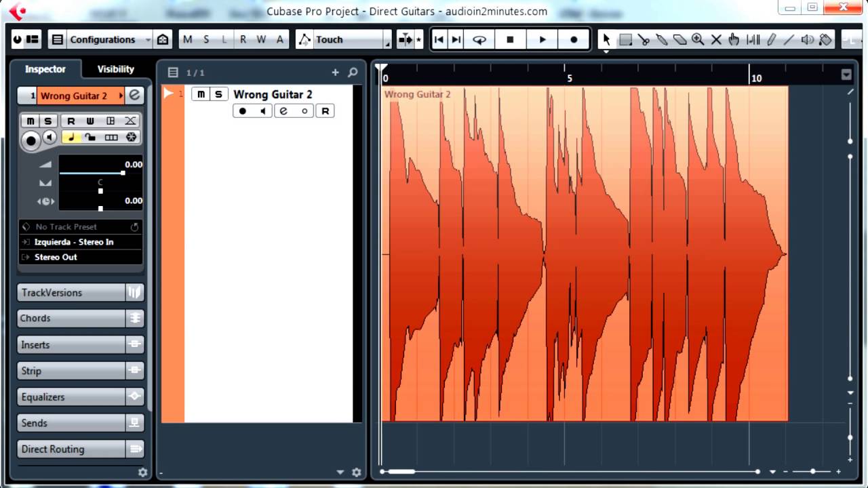The height and width of the screenshot is (488, 868).
Task: Click the Inspector volume slider handle
Action: click(123, 173)
